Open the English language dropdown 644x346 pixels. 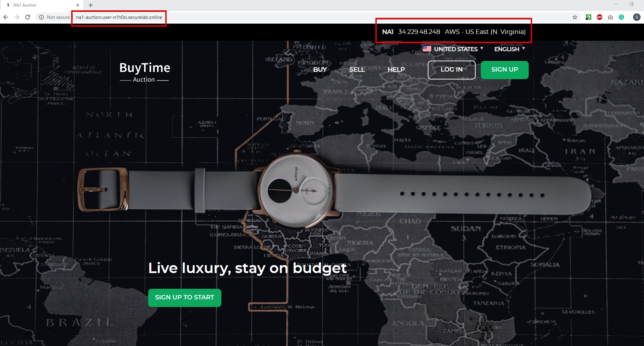[510, 49]
